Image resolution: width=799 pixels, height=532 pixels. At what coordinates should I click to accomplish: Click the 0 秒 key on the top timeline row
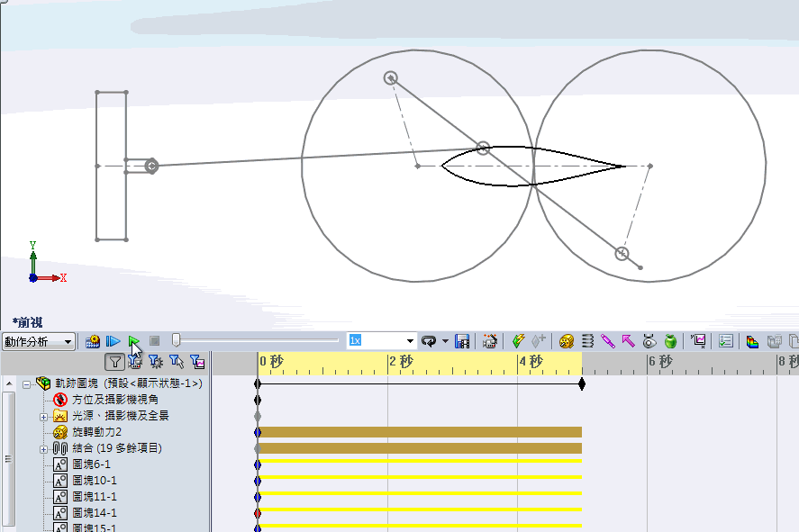coord(258,383)
